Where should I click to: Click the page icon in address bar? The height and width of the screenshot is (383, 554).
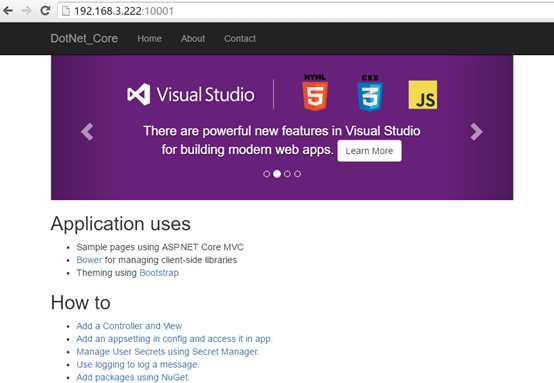[x=66, y=11]
